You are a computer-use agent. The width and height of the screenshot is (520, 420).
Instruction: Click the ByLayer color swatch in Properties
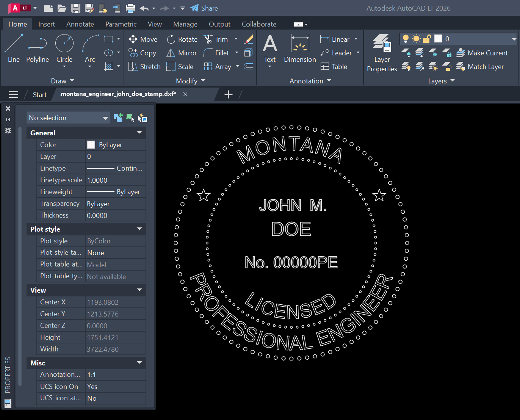tap(91, 144)
